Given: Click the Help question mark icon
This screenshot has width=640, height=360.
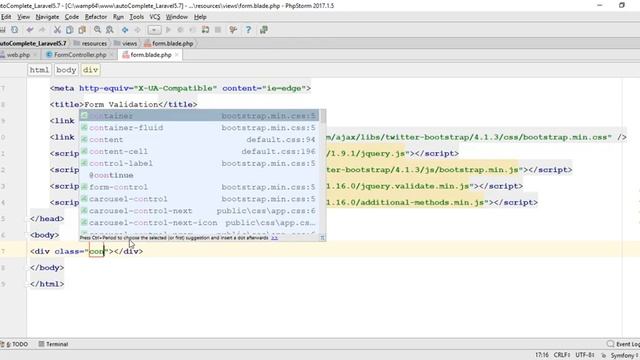Looking at the screenshot, I should (x=248, y=30).
